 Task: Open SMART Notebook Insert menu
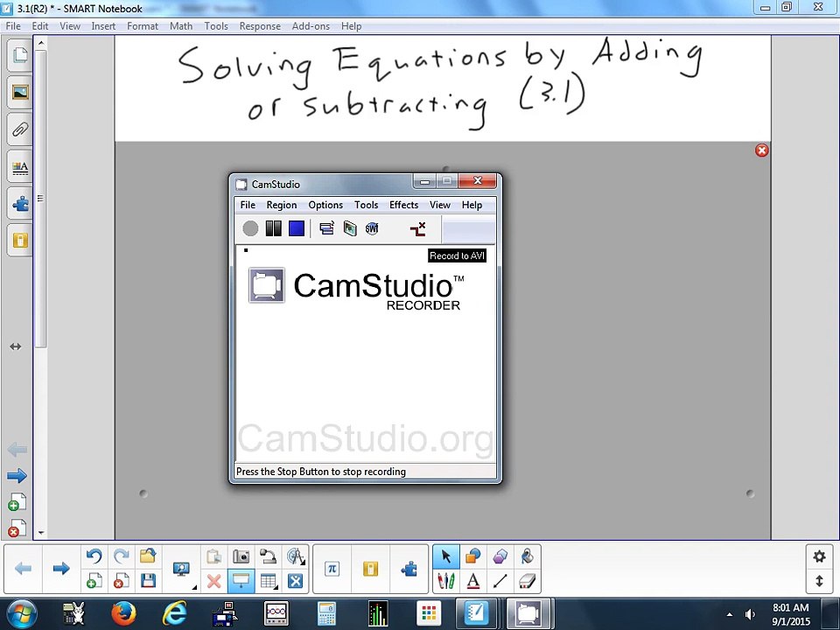[103, 25]
